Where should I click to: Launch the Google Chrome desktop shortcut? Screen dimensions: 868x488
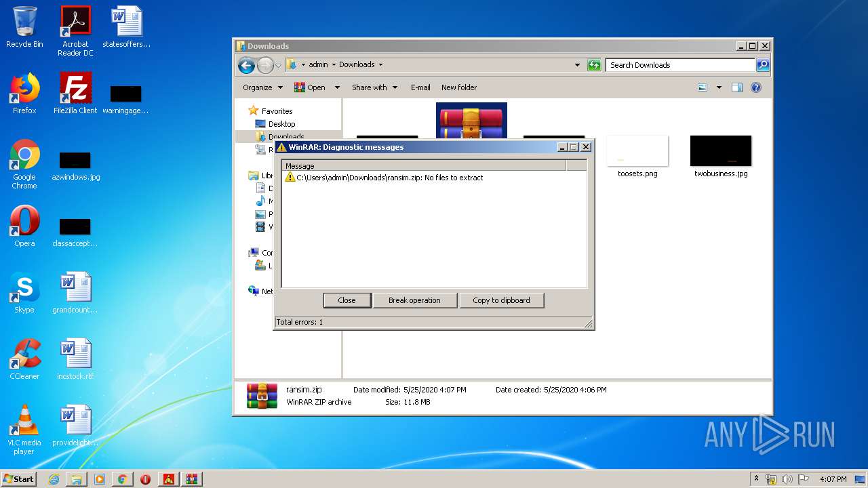(x=24, y=165)
